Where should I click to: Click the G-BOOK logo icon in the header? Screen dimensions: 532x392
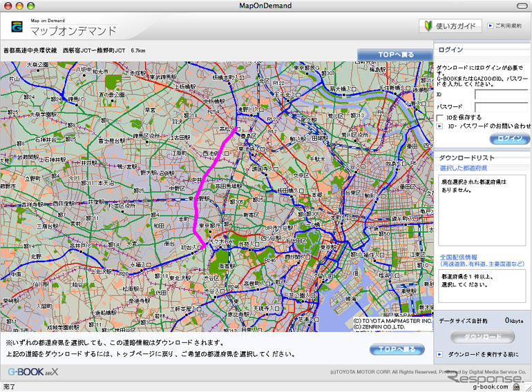pyautogui.click(x=17, y=28)
